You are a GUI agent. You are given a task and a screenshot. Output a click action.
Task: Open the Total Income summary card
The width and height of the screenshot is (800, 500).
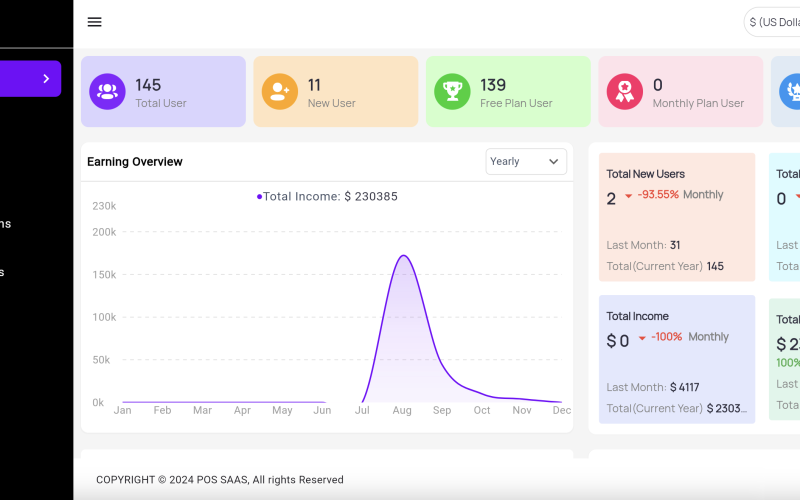(677, 359)
